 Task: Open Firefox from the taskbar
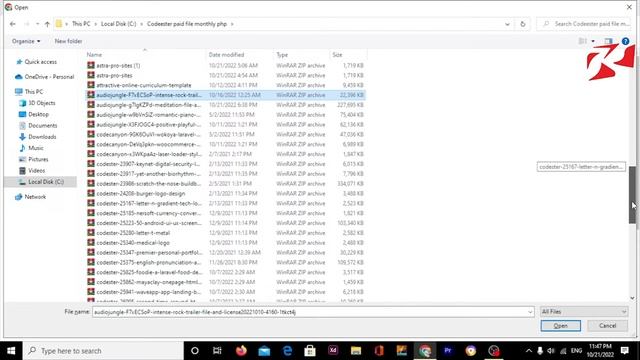pos(241,351)
